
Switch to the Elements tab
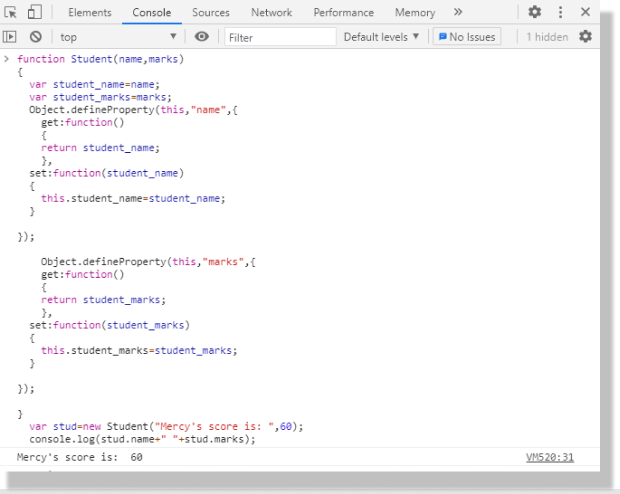click(90, 13)
